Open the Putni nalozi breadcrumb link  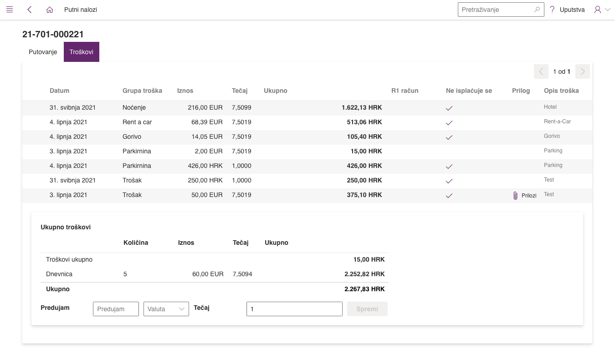(81, 10)
